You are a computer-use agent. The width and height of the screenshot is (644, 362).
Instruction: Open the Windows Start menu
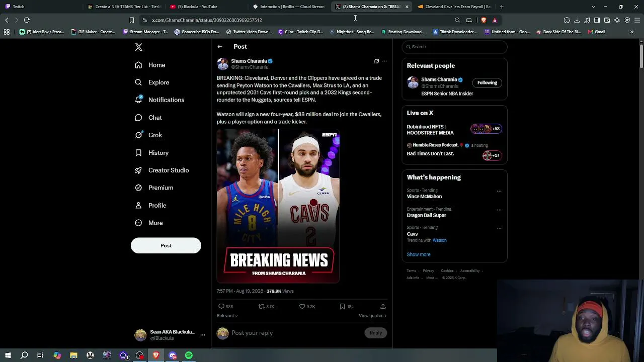8,355
